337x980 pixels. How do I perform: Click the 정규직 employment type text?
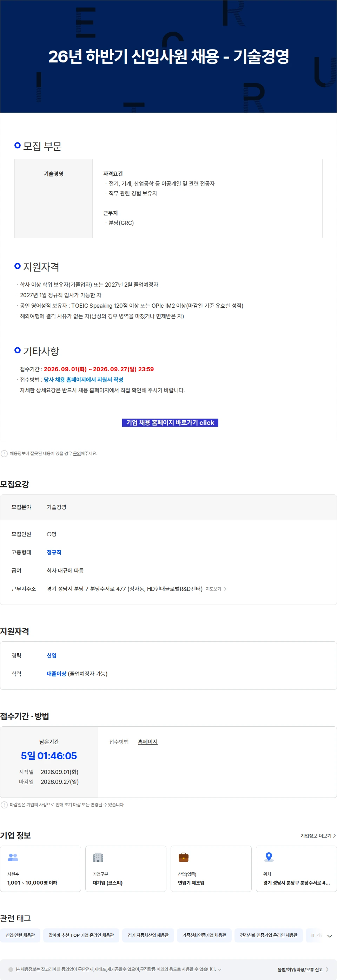[x=54, y=552]
